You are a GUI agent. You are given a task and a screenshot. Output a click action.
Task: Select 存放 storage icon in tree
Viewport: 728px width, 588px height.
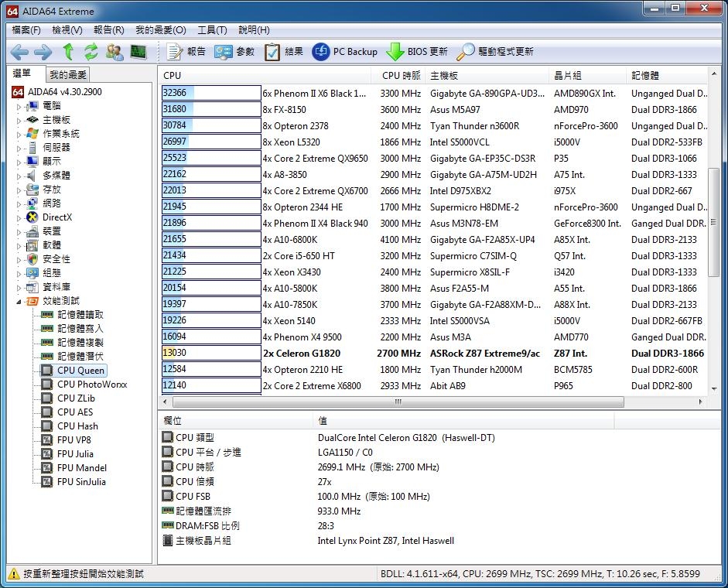click(32, 190)
